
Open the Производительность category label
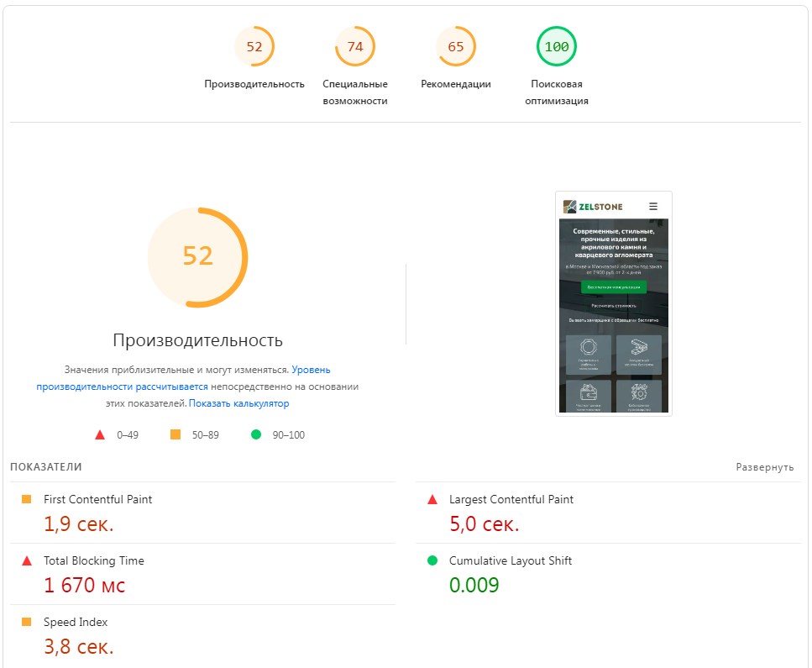click(254, 84)
